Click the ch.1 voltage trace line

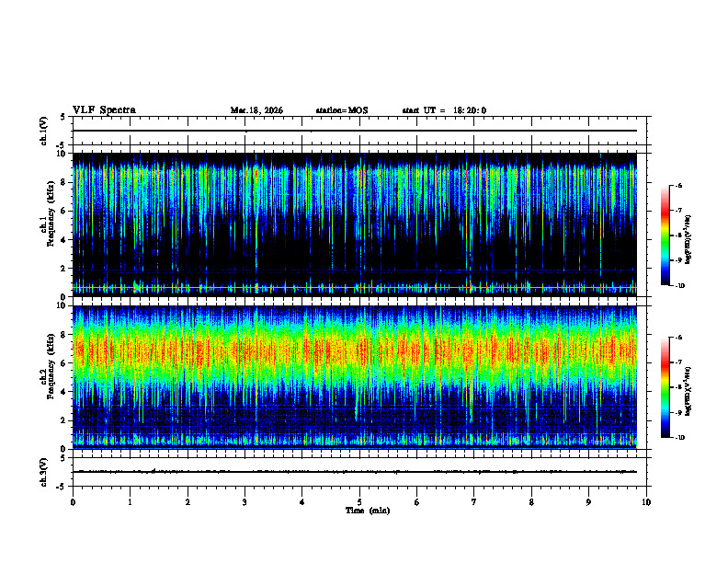355,131
